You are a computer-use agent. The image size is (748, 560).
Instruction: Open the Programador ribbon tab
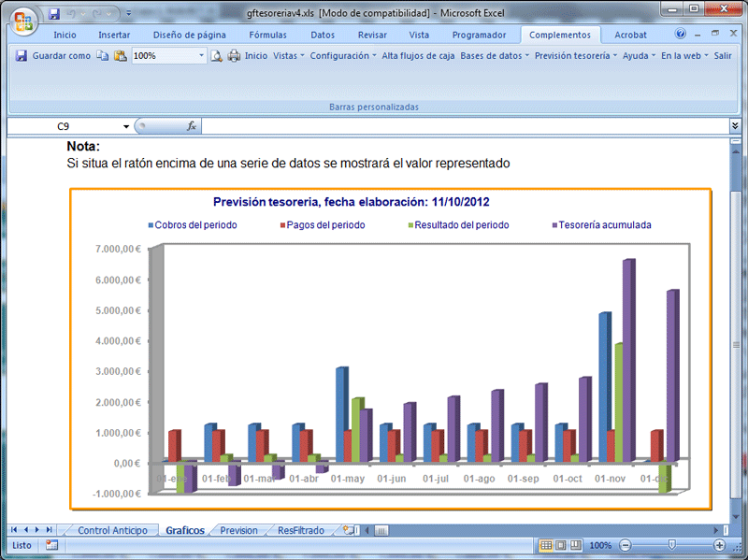tap(479, 35)
